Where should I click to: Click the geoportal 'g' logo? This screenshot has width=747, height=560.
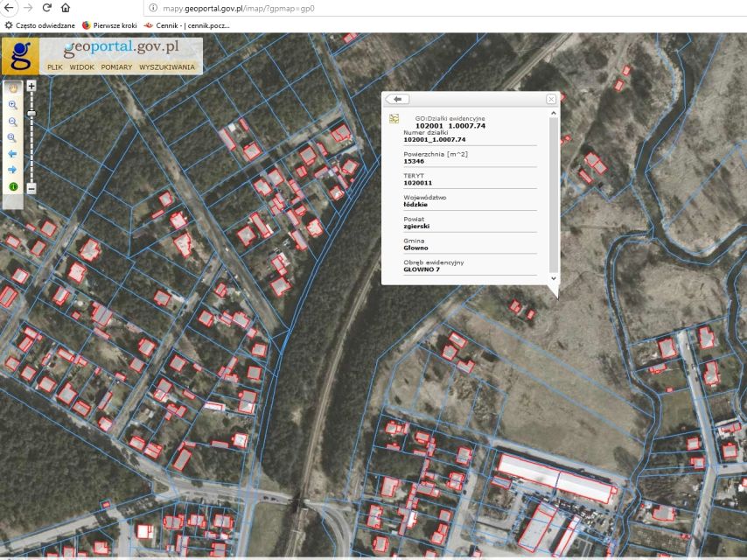click(21, 56)
